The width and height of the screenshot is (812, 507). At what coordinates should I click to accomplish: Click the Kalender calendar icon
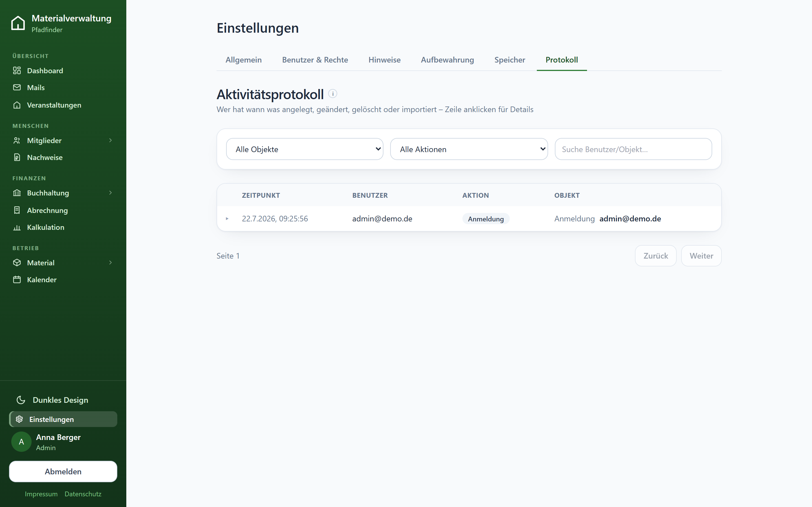[17, 280]
